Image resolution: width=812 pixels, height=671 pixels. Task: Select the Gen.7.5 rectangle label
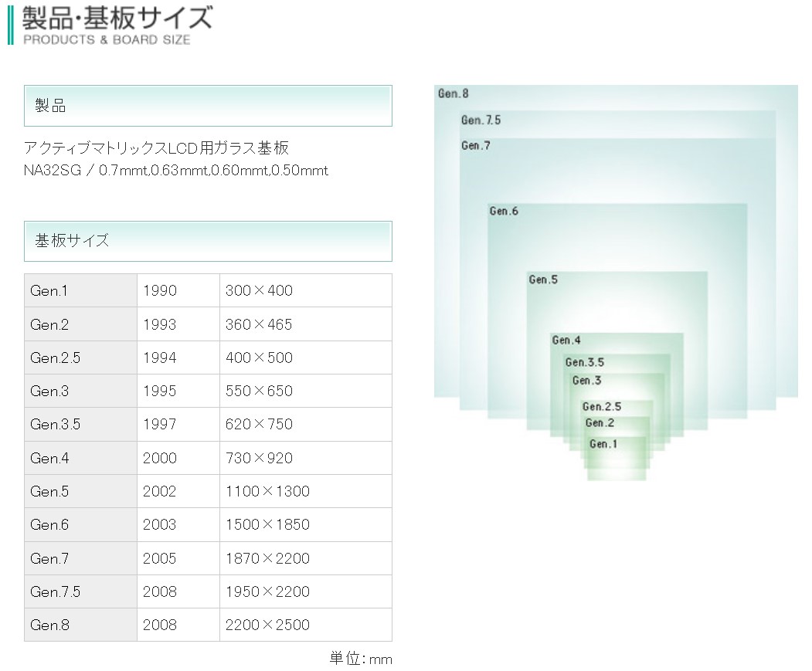(481, 120)
